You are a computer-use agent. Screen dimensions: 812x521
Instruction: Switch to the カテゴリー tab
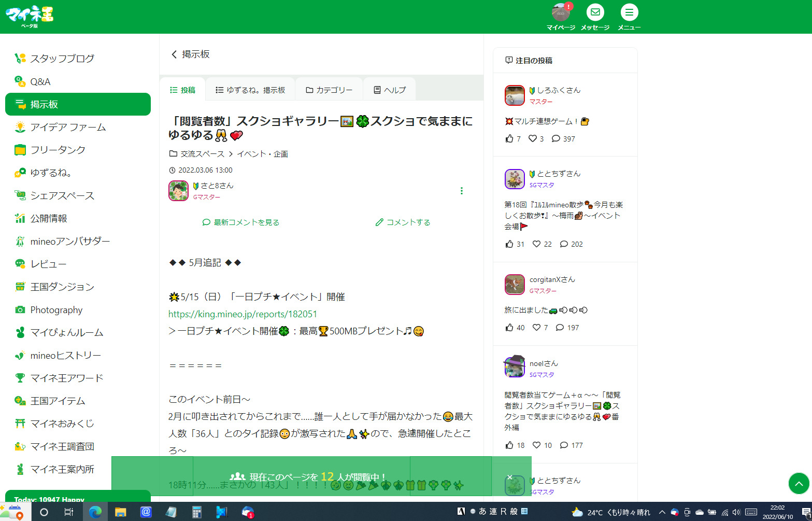pos(329,90)
